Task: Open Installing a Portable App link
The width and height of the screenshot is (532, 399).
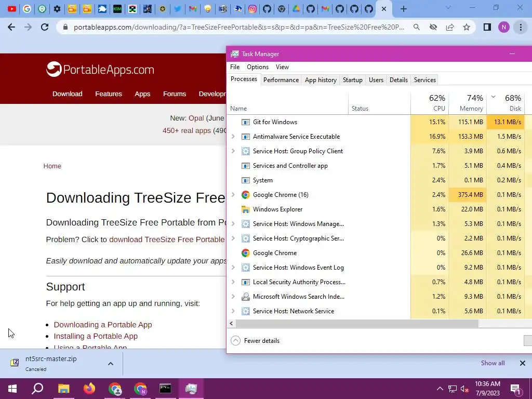Action: pos(96,336)
